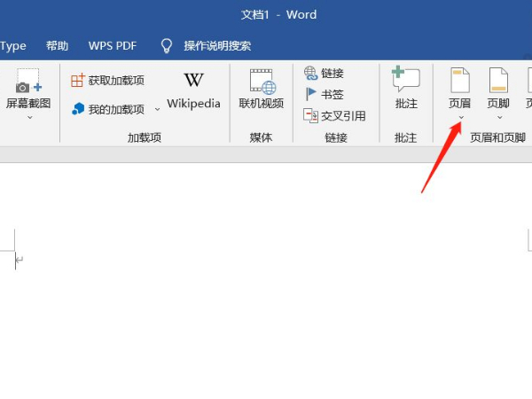Expand the 页眉 header dropdown arrow

[x=459, y=117]
